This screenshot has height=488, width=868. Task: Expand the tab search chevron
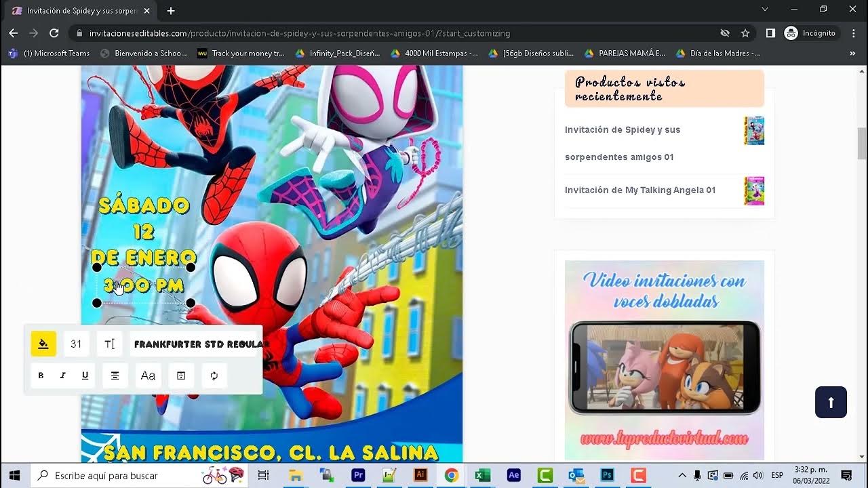[x=765, y=9]
